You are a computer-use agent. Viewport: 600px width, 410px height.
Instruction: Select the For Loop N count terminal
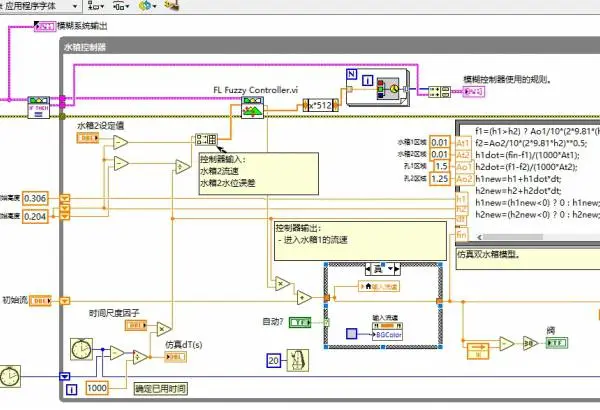coord(352,74)
